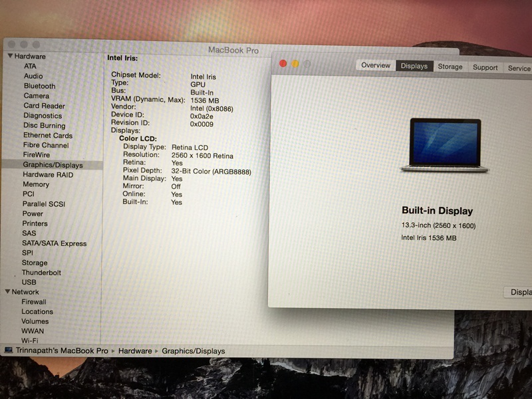Click the Pixel Depth value 32-Bit Color

211,172
